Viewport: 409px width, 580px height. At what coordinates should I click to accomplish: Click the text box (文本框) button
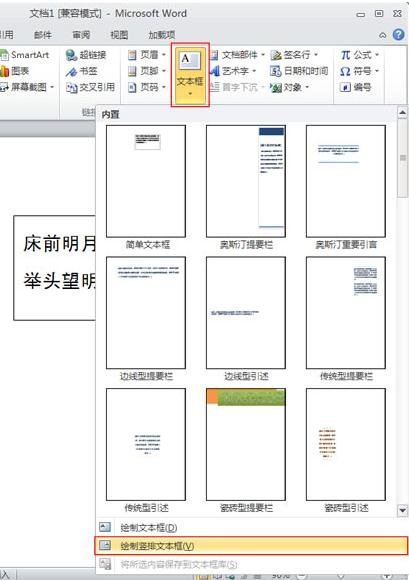coord(190,75)
